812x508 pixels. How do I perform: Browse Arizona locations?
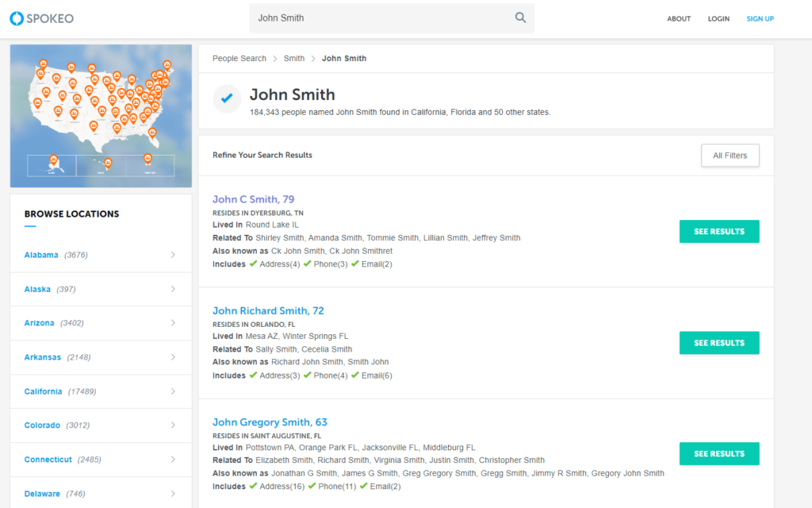click(x=40, y=323)
